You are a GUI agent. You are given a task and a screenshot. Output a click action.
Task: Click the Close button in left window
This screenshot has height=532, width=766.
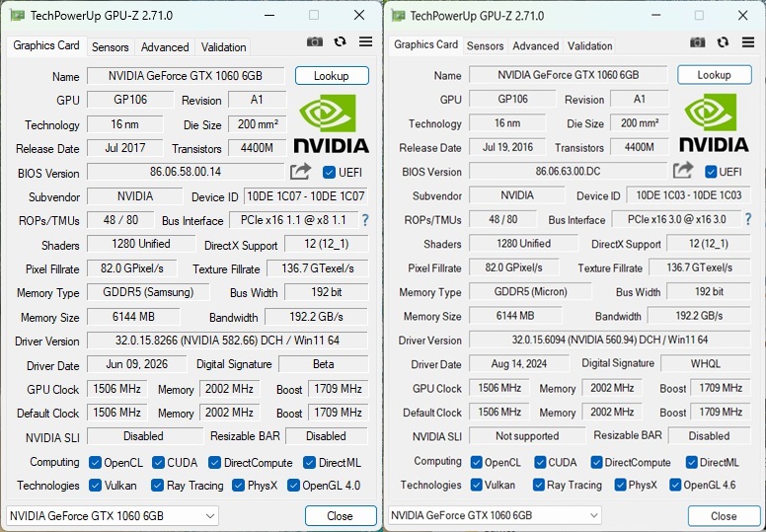341,516
